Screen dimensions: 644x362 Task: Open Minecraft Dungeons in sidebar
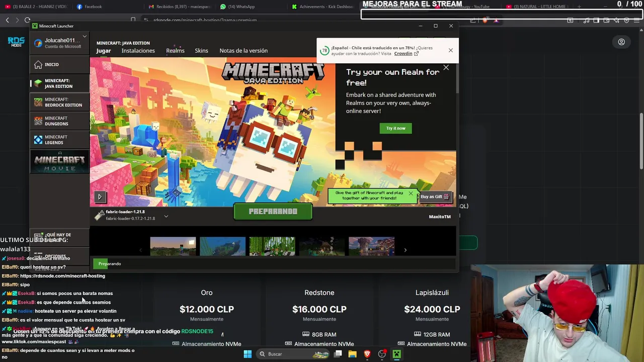59,121
